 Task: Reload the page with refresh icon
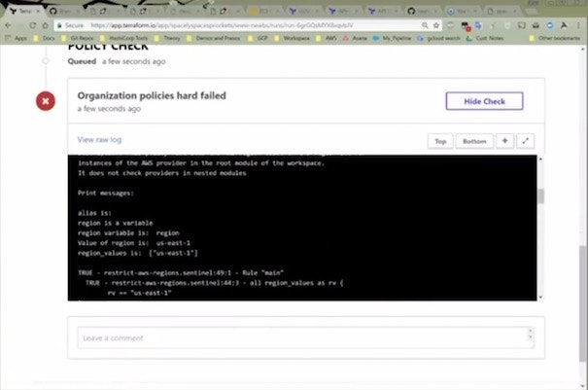click(33, 25)
